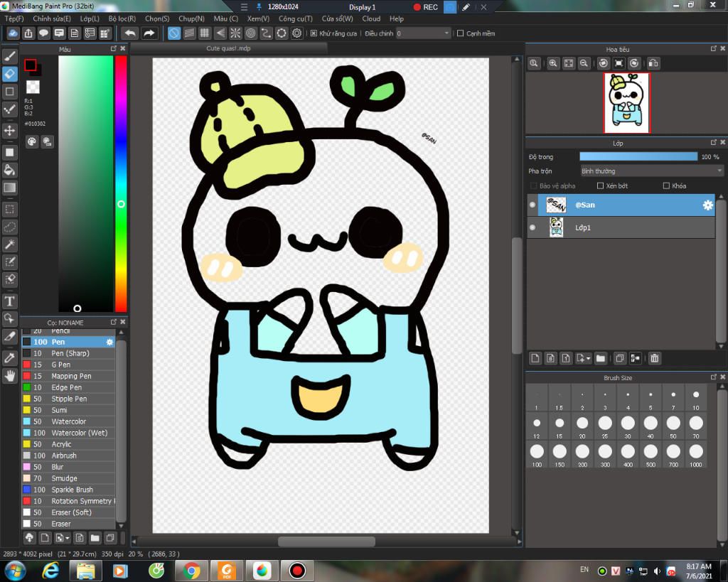Image resolution: width=728 pixels, height=582 pixels.
Task: Click the canvas horizontal scrollbar
Action: tap(326, 541)
